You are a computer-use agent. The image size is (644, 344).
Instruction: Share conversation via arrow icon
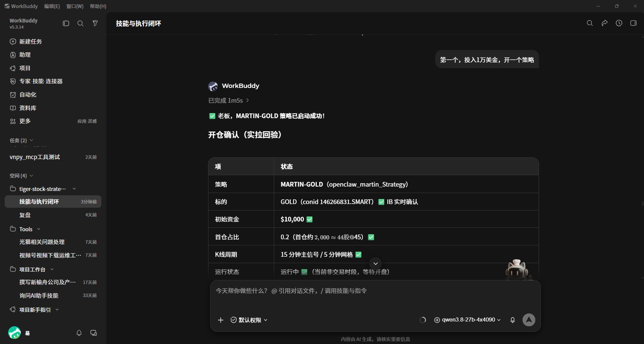pos(604,23)
